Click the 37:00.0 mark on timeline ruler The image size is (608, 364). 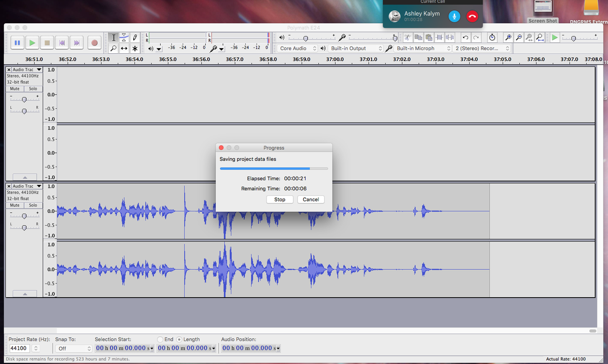(x=334, y=59)
